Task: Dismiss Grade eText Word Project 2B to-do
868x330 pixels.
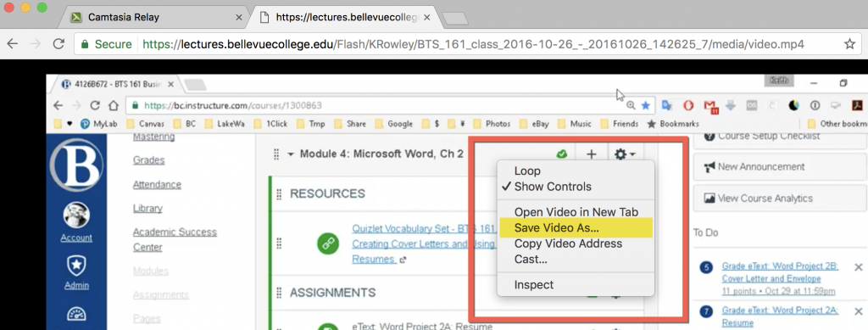Action: (x=858, y=267)
